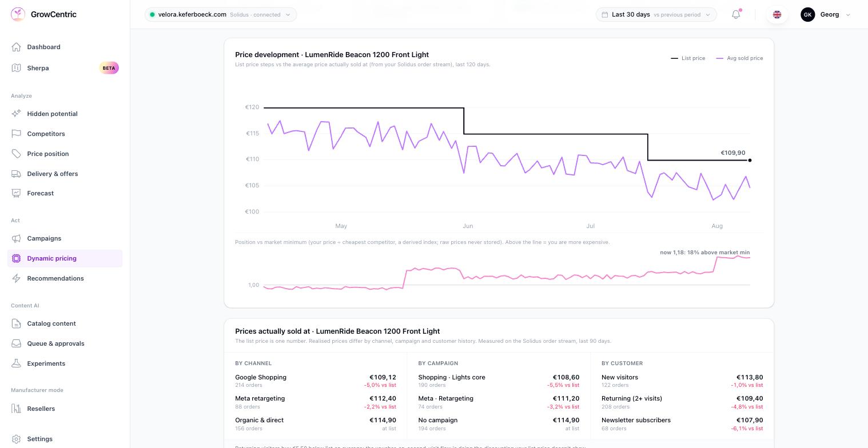This screenshot has height=448, width=868.
Task: Click the Price position tag icon
Action: pos(16,154)
